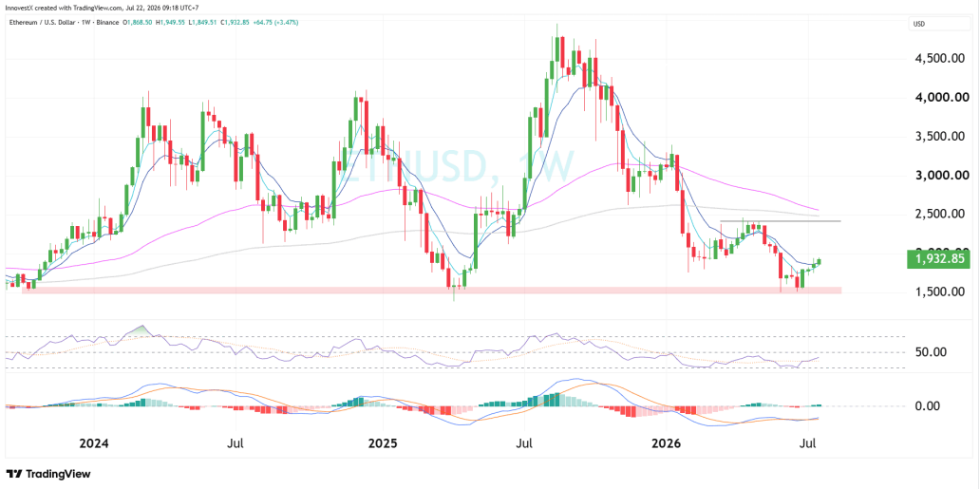The image size is (980, 489).
Task: Open the USD currency selector
Action: 935,25
